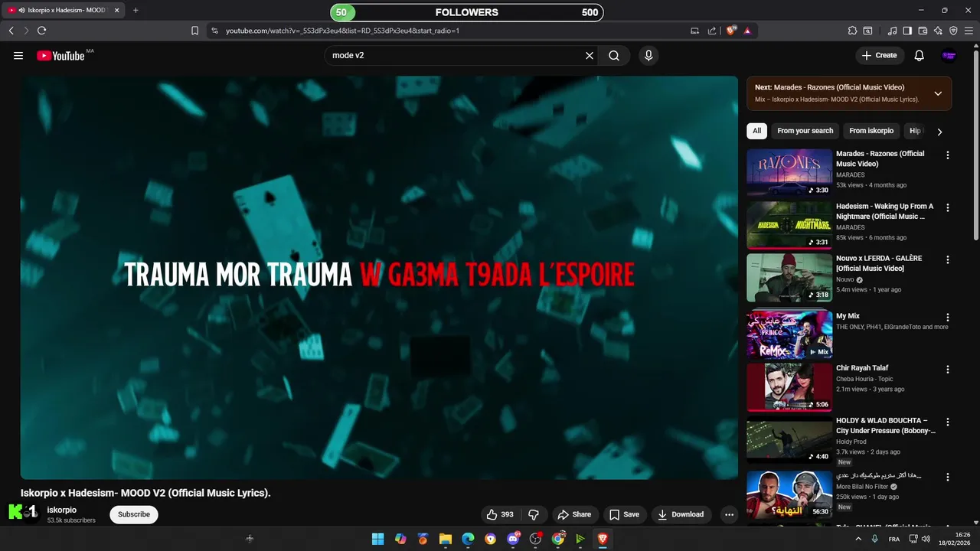Reload the current page
980x551 pixels.
(41, 31)
